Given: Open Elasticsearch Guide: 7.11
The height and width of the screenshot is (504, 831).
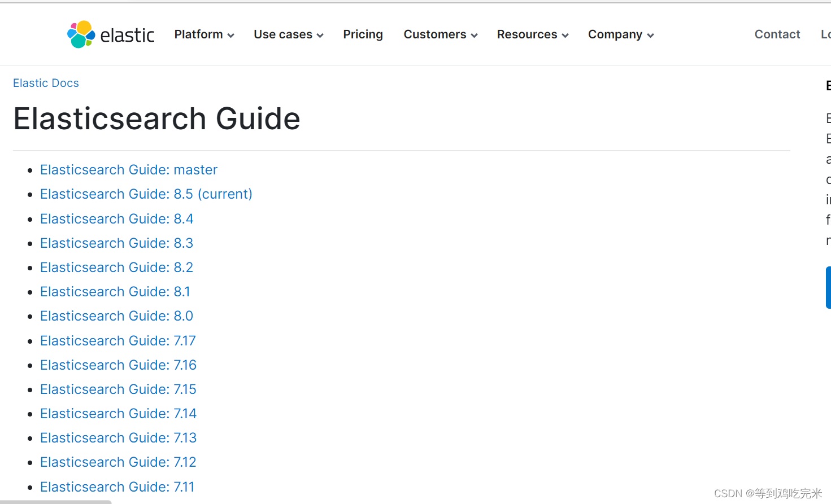Looking at the screenshot, I should 118,487.
